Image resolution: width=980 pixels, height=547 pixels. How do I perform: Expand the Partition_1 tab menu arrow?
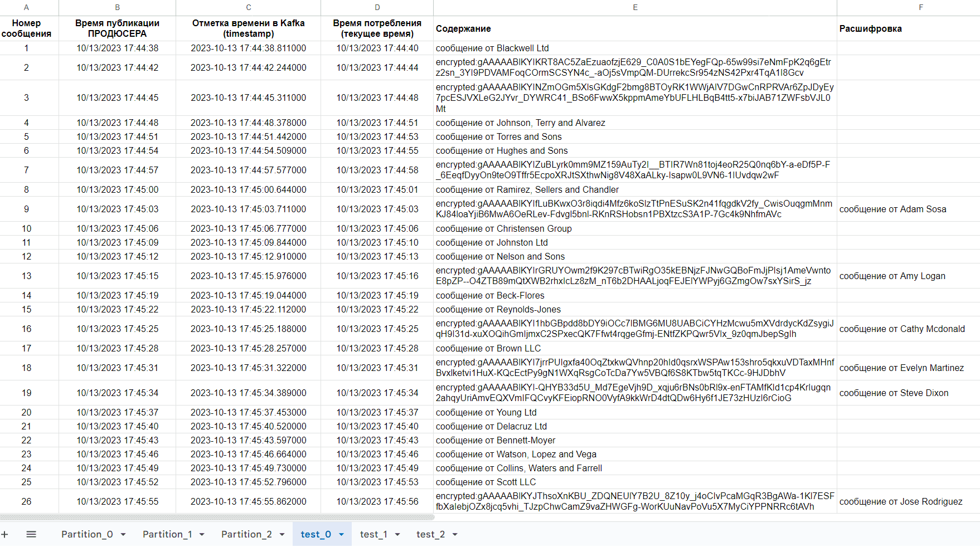(202, 535)
